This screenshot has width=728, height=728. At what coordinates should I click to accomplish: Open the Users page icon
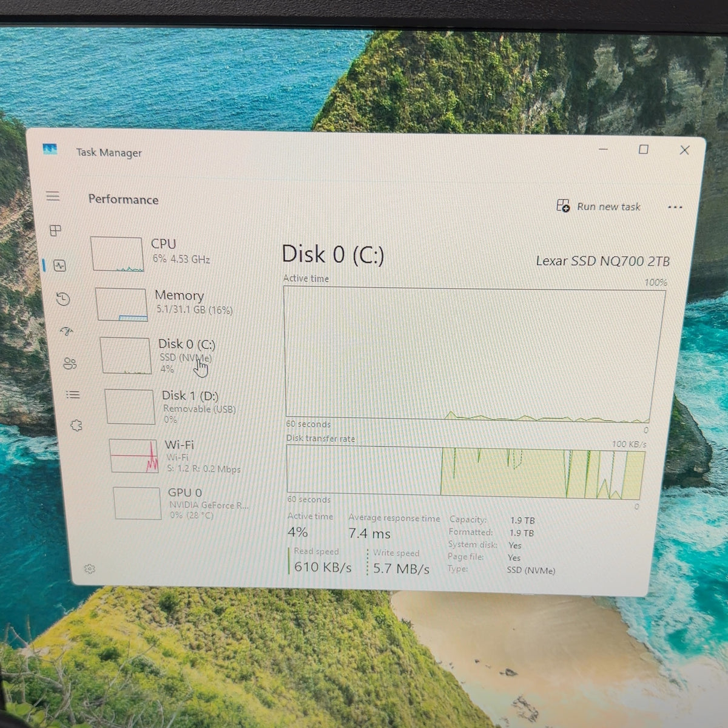70,363
